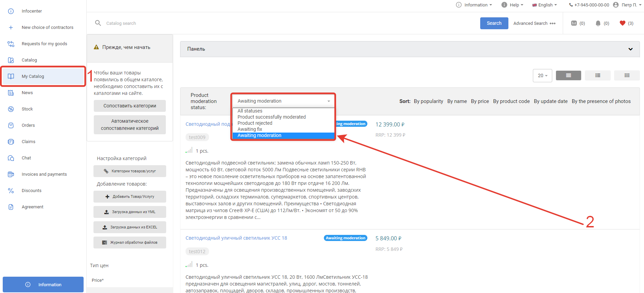Open Chat from the sidebar
644x293 pixels.
[x=26, y=158]
